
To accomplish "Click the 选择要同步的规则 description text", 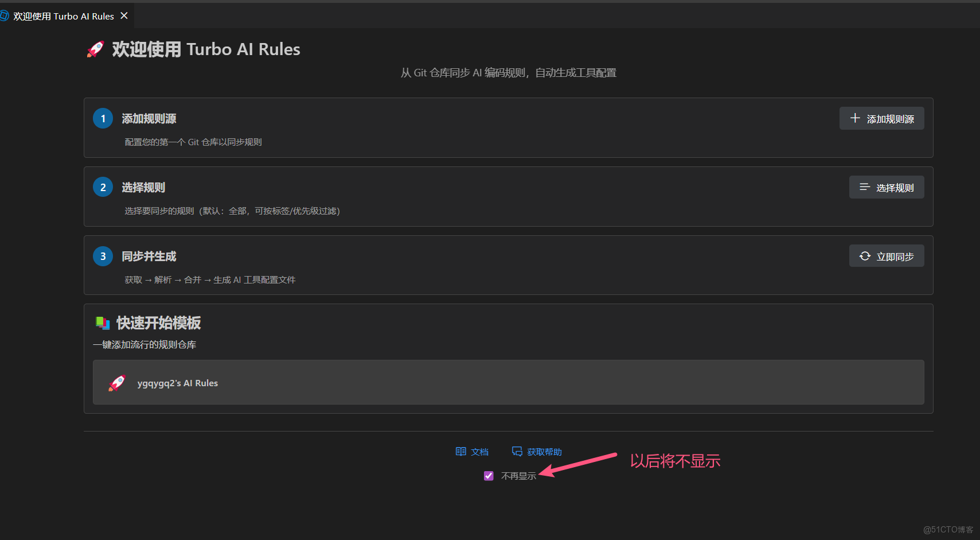I will click(x=232, y=211).
